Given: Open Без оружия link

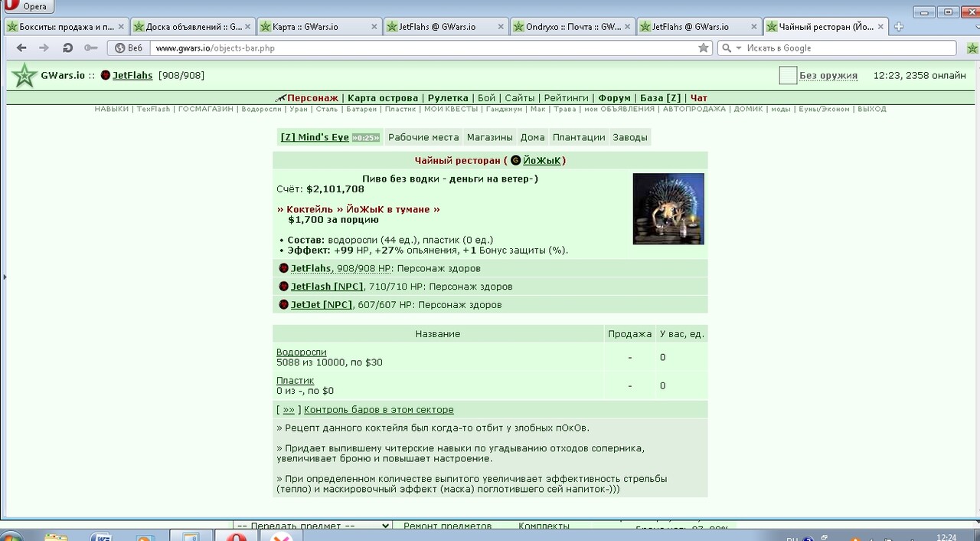Looking at the screenshot, I should coord(828,76).
